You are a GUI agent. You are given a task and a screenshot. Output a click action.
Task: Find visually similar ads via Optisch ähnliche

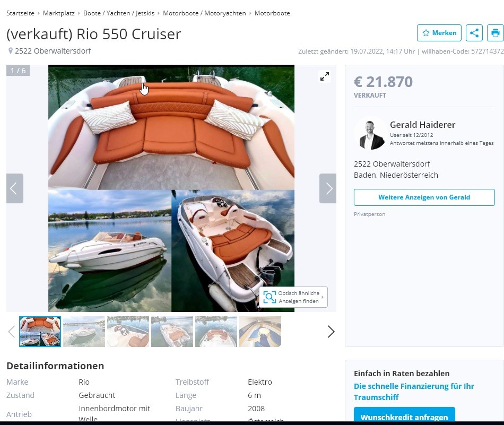tap(293, 297)
